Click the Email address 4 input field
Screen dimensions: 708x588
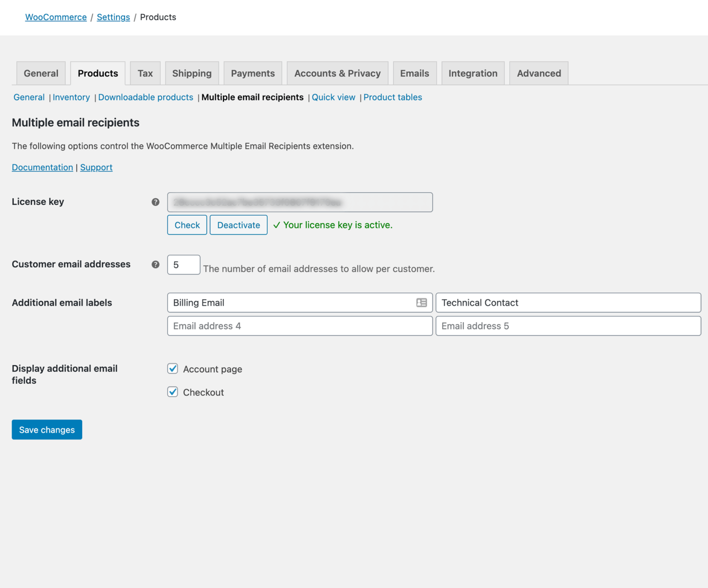tap(300, 326)
